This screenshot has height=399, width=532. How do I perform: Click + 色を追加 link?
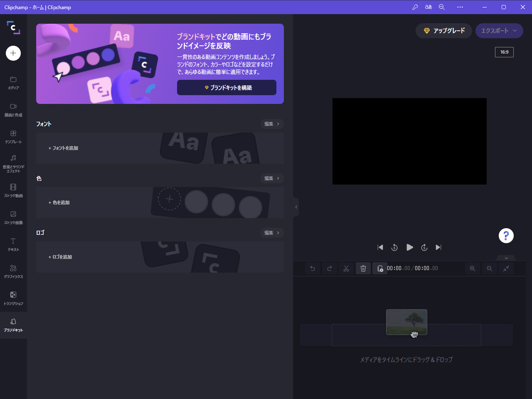pos(59,202)
